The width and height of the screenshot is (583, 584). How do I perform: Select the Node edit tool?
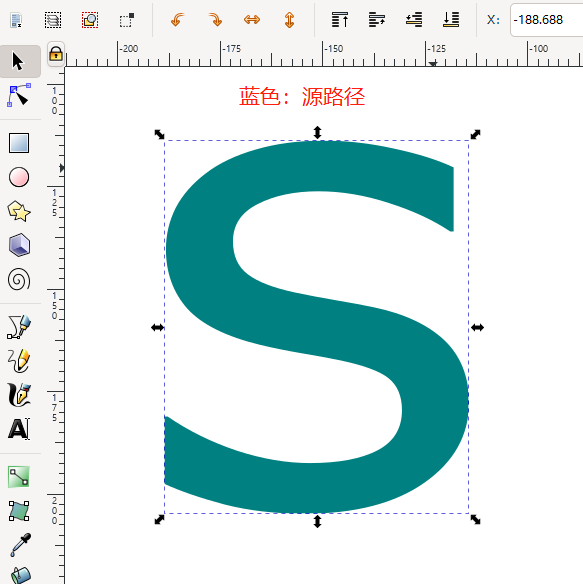tap(19, 95)
